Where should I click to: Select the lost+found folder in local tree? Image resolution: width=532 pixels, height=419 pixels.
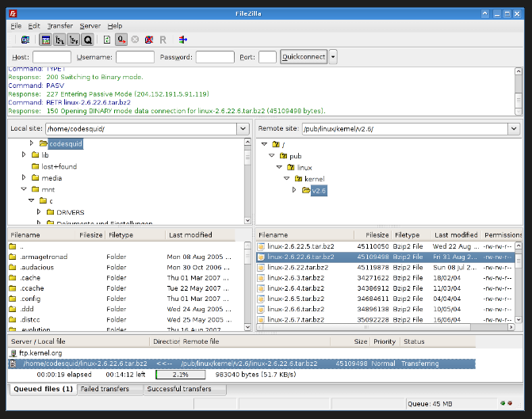pyautogui.click(x=59, y=166)
